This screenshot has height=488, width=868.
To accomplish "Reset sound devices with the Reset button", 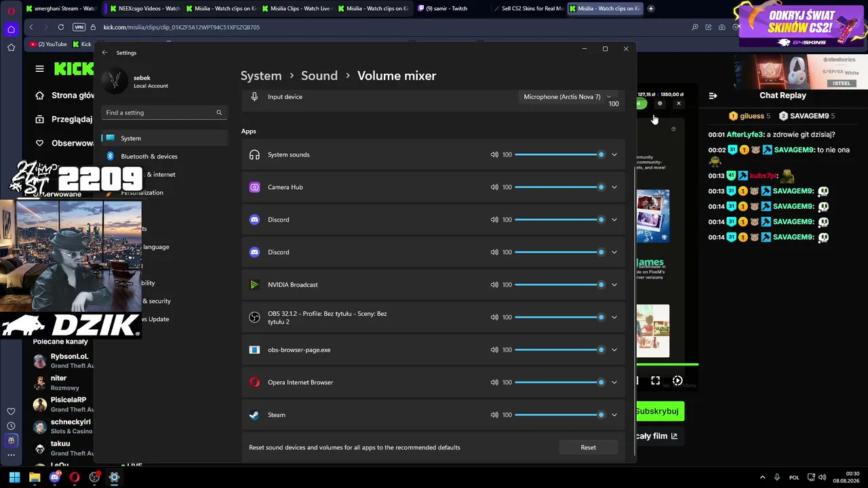I will click(589, 447).
